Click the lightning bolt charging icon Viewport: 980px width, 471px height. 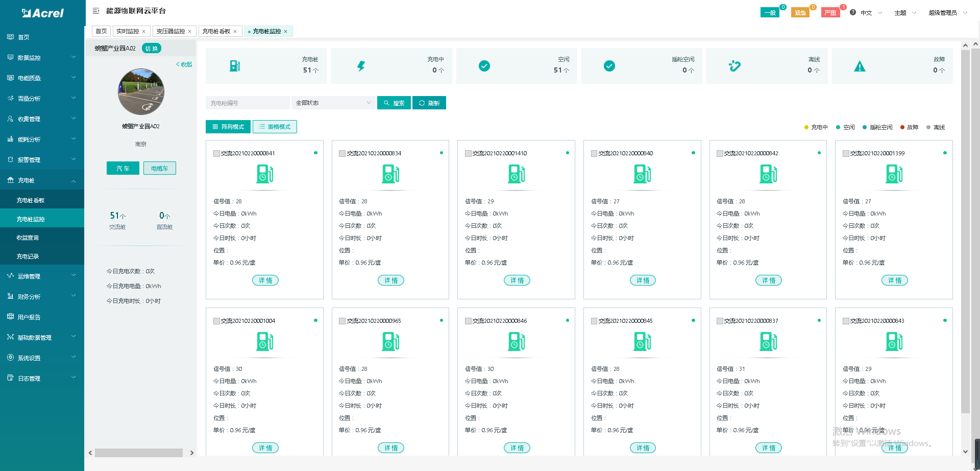[x=361, y=66]
